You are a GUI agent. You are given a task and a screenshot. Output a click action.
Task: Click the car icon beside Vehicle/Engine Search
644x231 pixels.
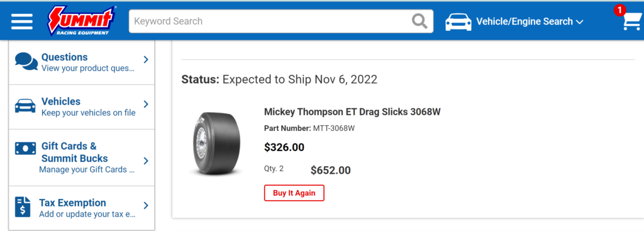coord(458,22)
